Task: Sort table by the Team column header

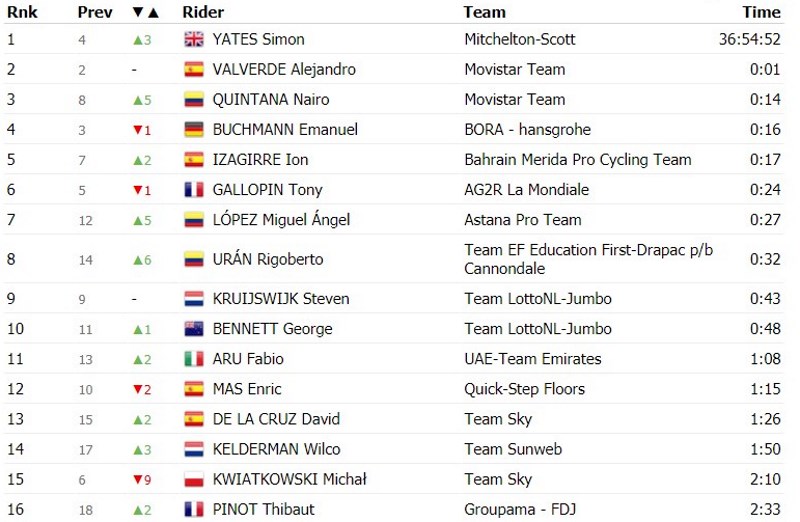Action: 484,12
